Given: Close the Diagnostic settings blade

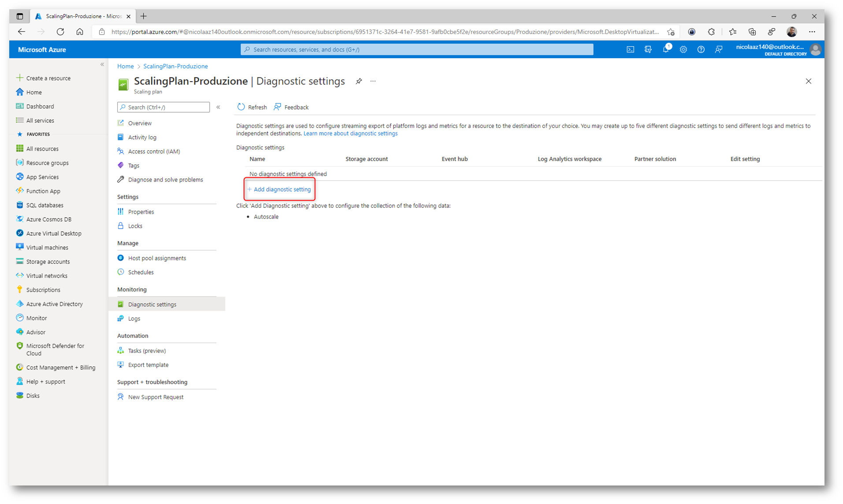Looking at the screenshot, I should (x=808, y=81).
